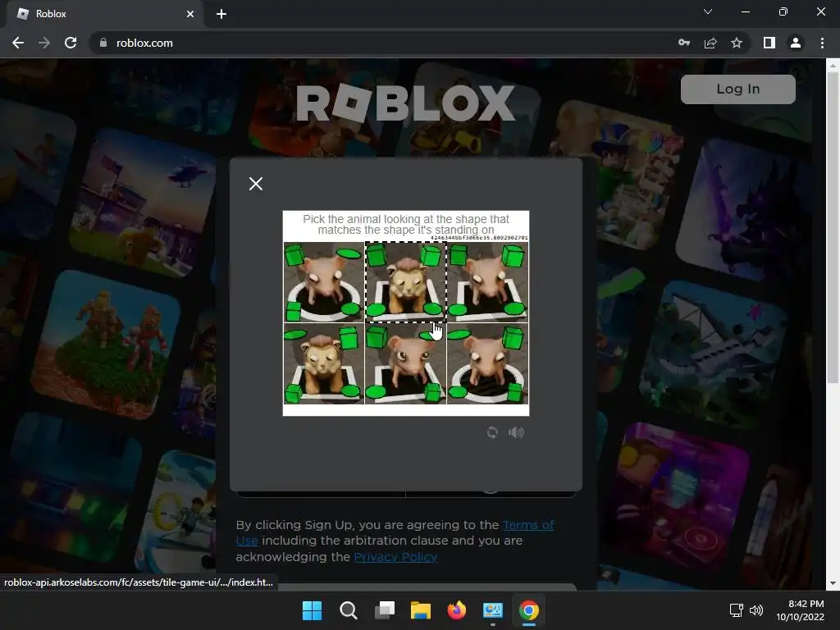The image size is (840, 630).
Task: Click the Chrome taskbar icon
Action: (x=529, y=610)
